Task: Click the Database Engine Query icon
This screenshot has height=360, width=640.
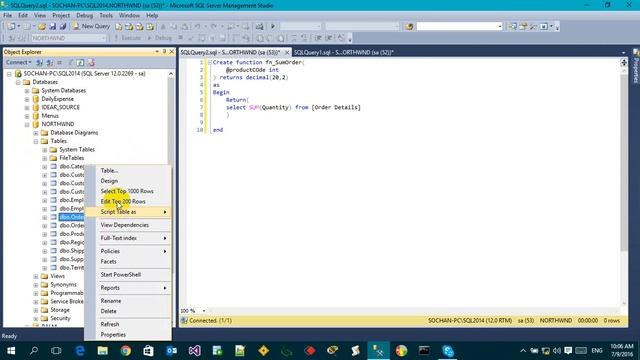Action: click(x=119, y=27)
